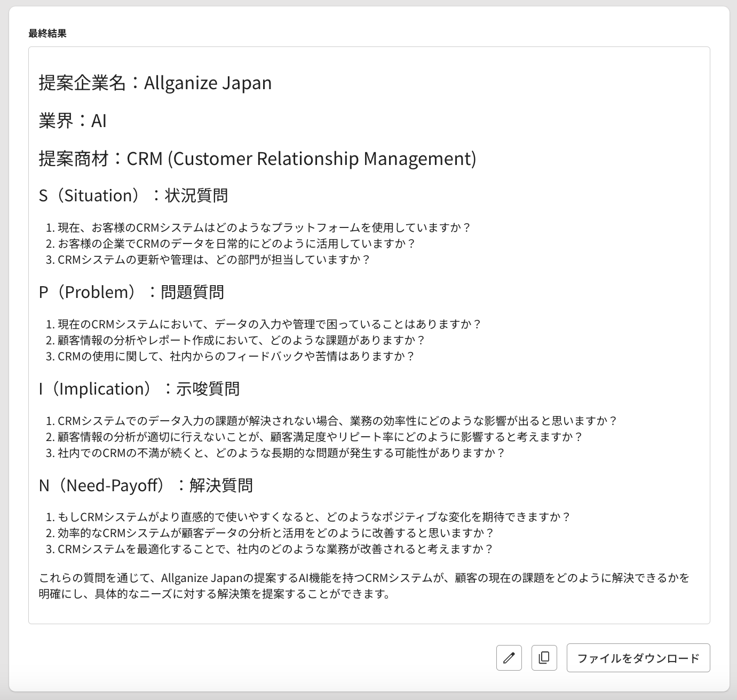Viewport: 737px width, 700px height.
Task: Click the N（Need-Payoff）：解決質問 heading
Action: pyautogui.click(x=146, y=485)
